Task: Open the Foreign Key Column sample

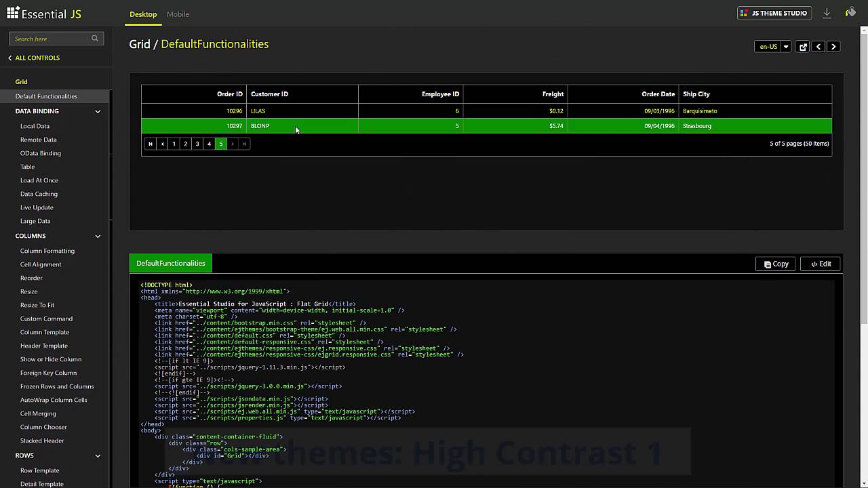Action: pyautogui.click(x=48, y=373)
